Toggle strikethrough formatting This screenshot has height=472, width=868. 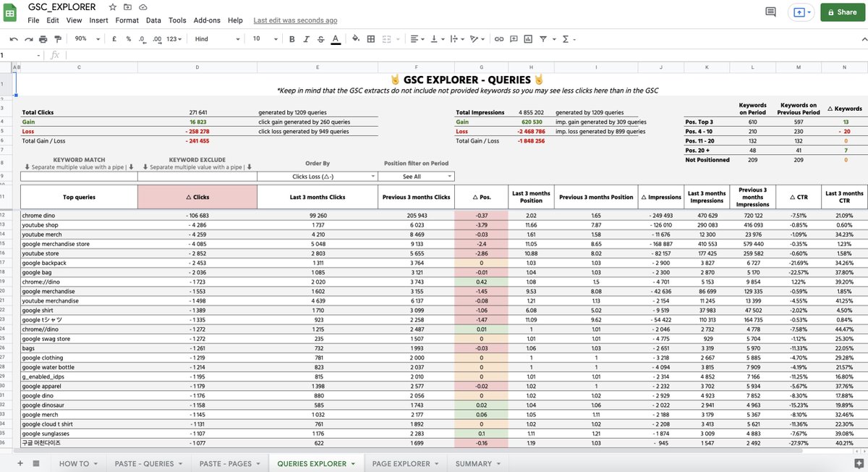pyautogui.click(x=320, y=39)
